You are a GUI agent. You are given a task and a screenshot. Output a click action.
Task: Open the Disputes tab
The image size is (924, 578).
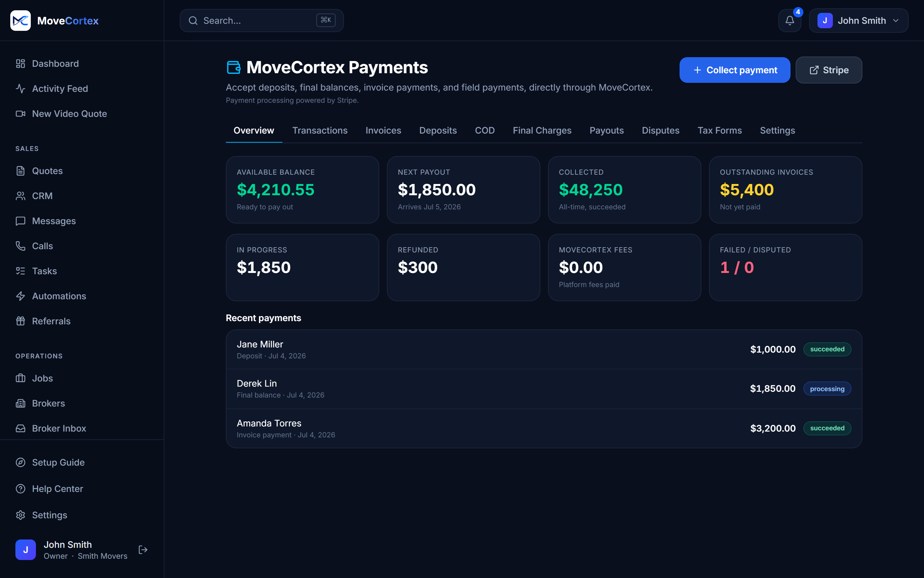661,130
